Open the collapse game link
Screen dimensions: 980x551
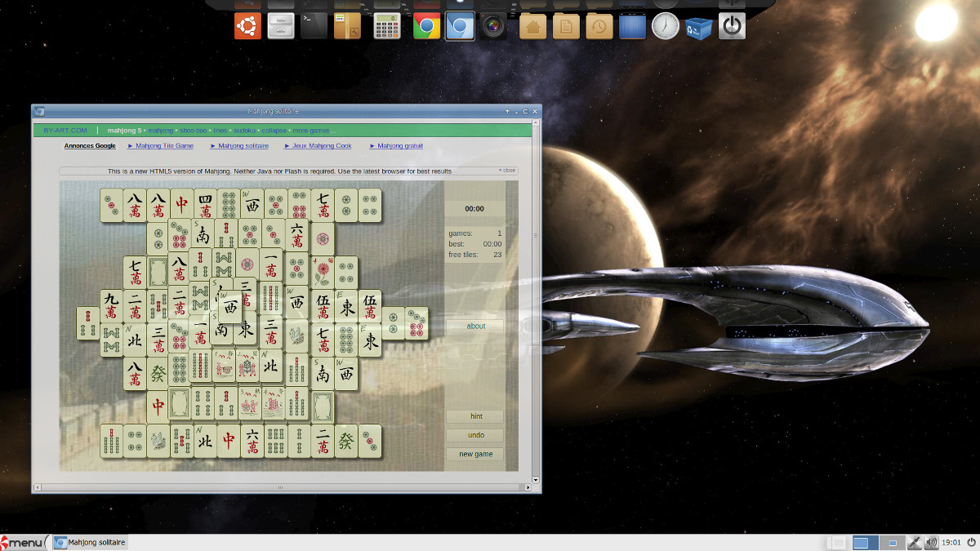[x=274, y=131]
